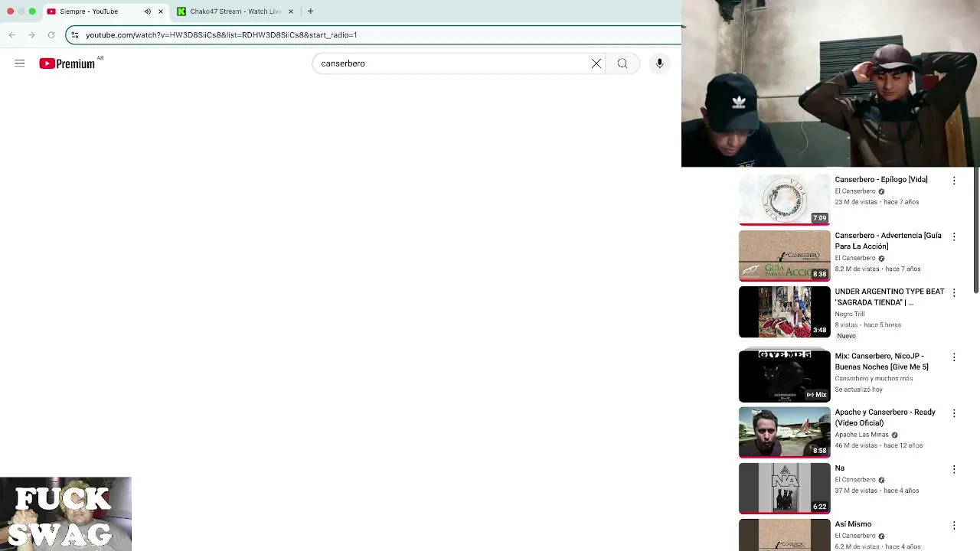Screen dimensions: 980x551
Task: Open options for Canserbero - Advertencia video
Action: point(954,236)
